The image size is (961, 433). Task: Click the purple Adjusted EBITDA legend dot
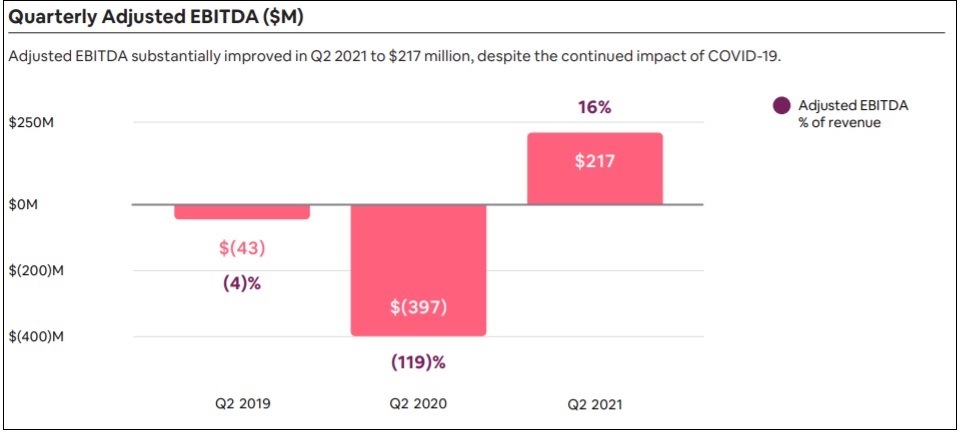[x=781, y=105]
